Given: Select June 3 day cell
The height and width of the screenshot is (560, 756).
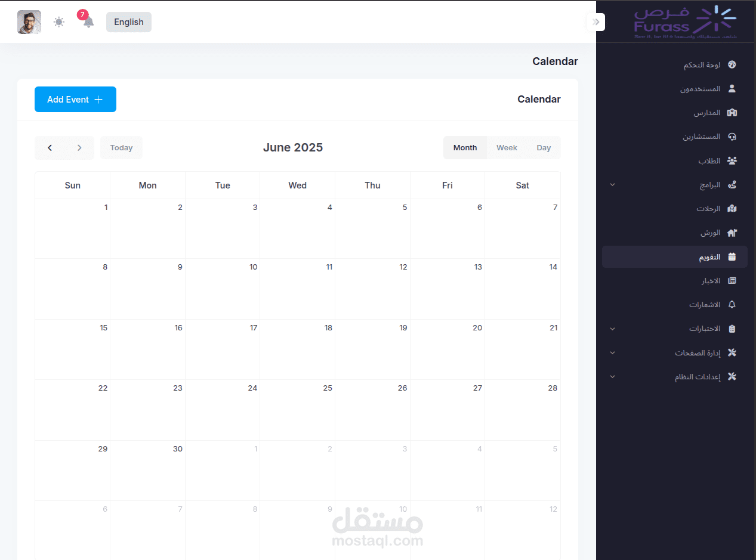Looking at the screenshot, I should 223,228.
